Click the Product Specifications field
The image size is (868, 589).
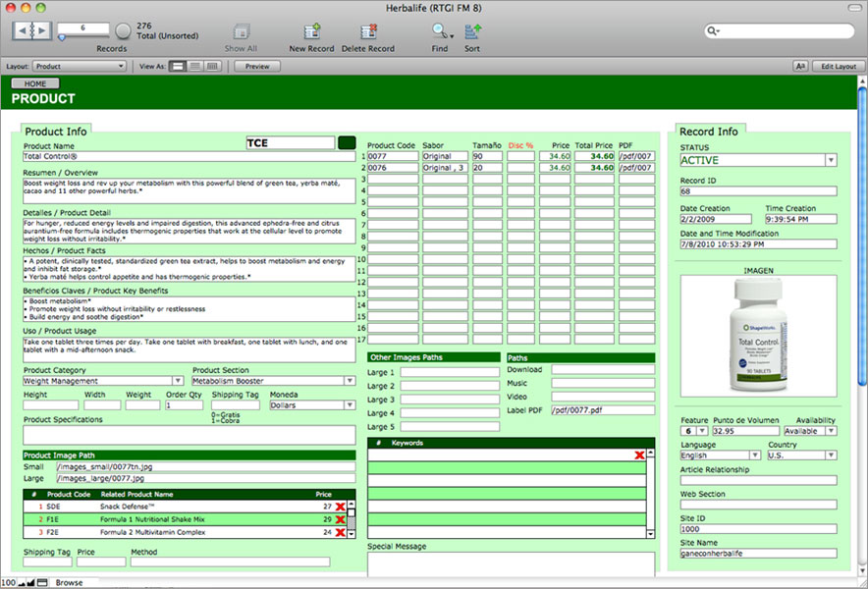click(x=189, y=435)
